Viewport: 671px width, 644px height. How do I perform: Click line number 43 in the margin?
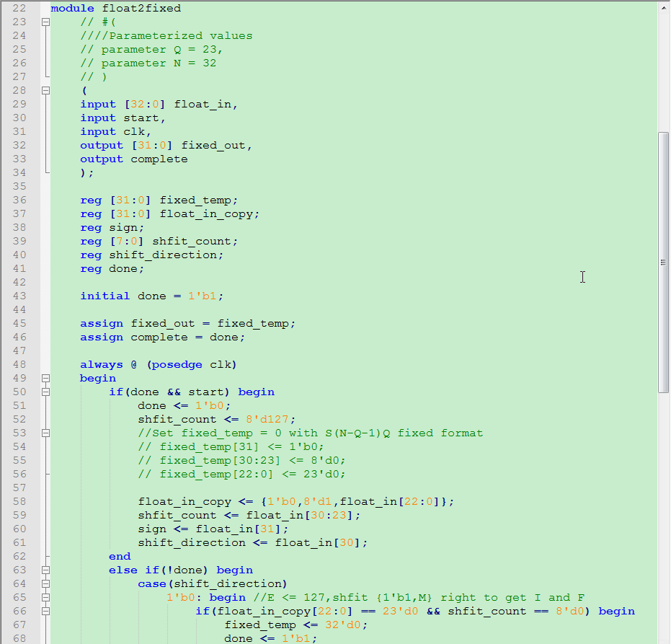coord(19,296)
